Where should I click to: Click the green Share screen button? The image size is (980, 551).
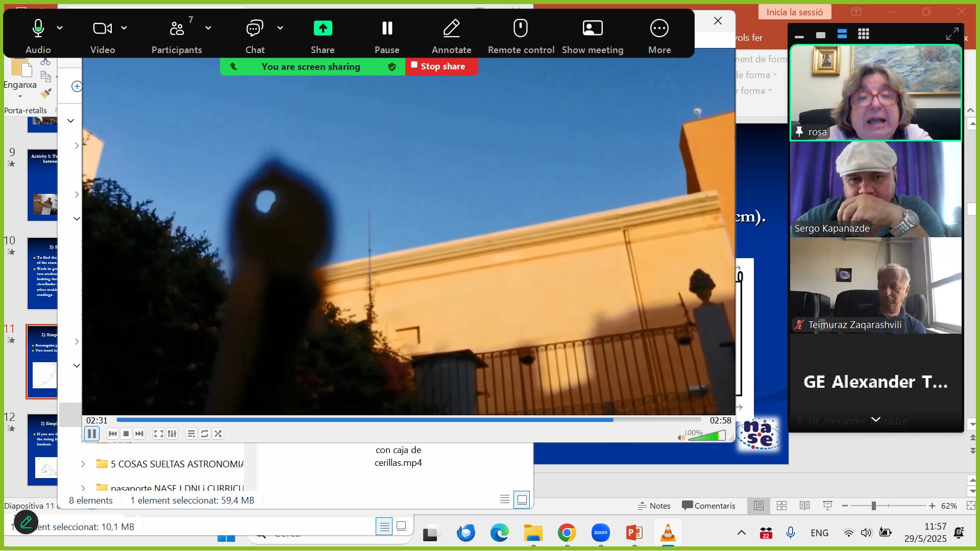(323, 35)
